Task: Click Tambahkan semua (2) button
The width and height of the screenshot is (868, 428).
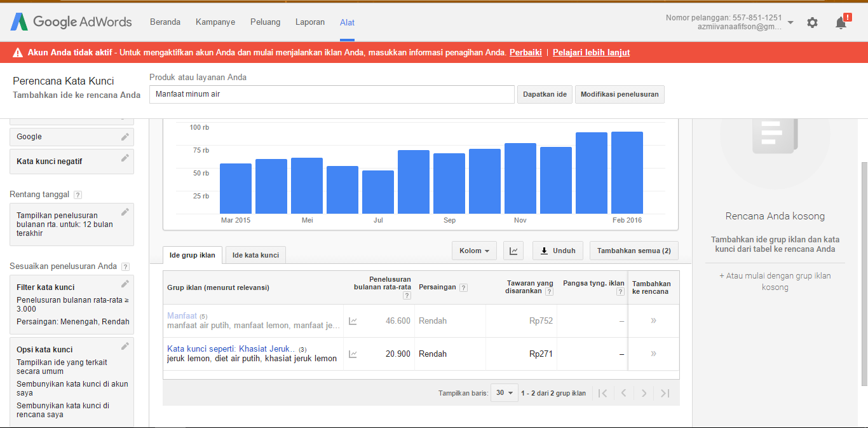Action: 634,251
